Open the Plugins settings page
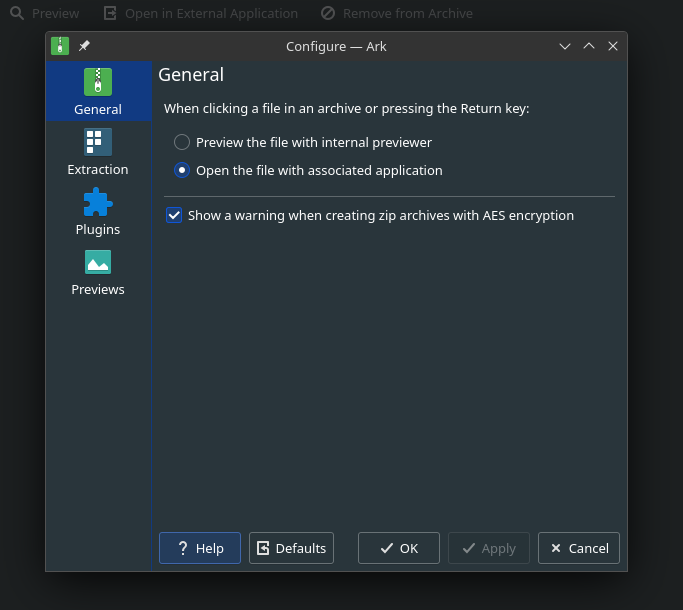683x610 pixels. click(x=98, y=212)
